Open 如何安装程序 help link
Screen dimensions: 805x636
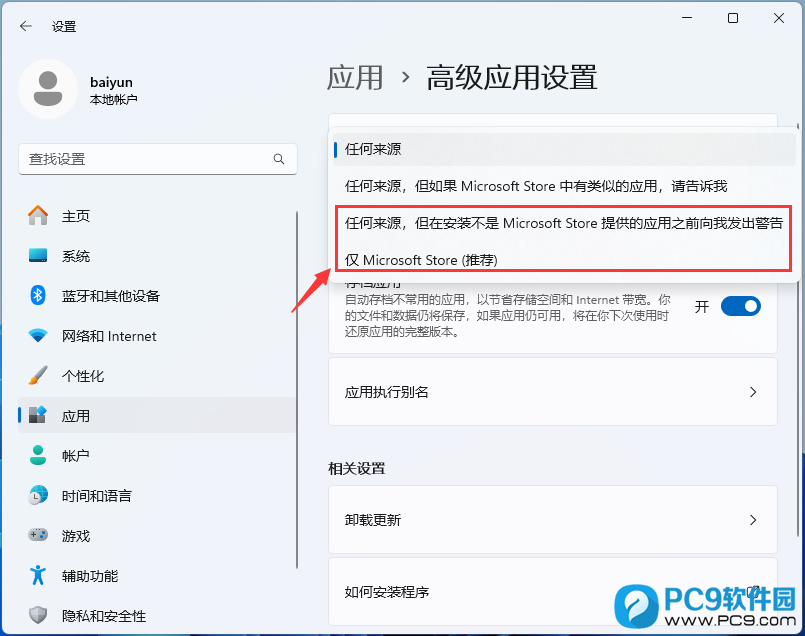point(553,592)
